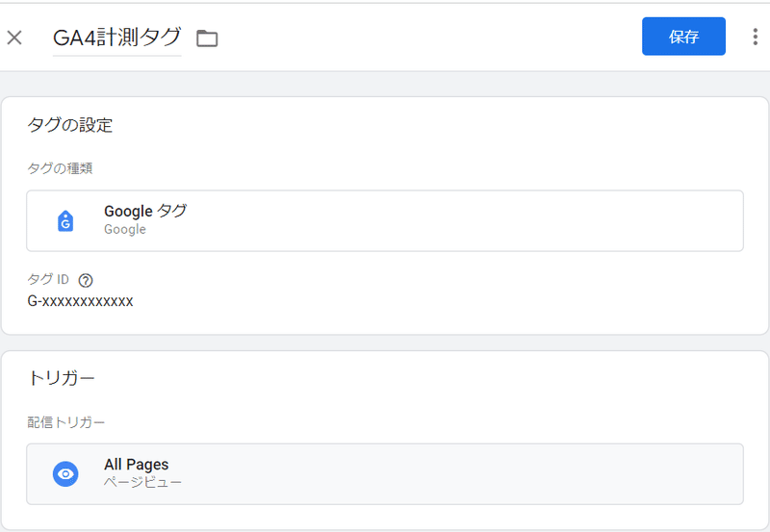Click the トリガー section heading
This screenshot has width=770, height=532.
[62, 378]
